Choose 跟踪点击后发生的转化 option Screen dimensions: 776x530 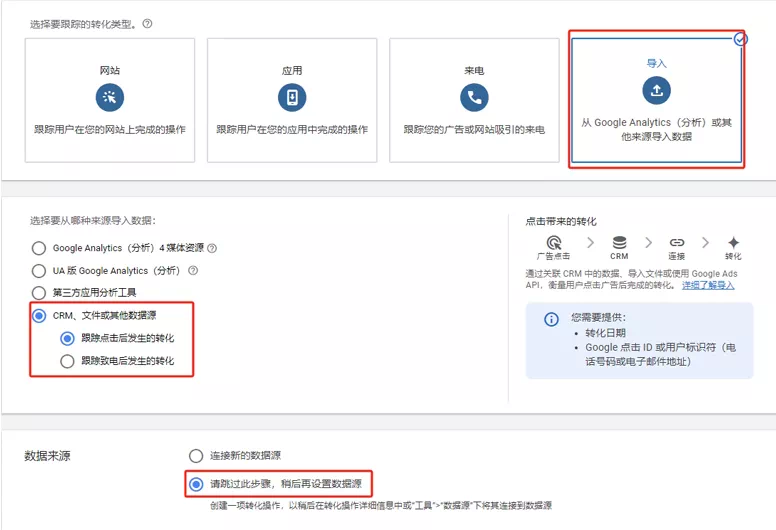coord(67,338)
